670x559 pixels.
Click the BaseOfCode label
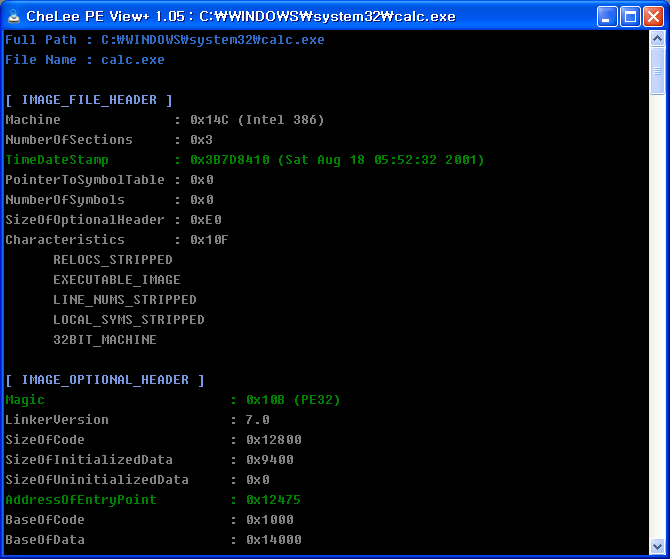pyautogui.click(x=45, y=520)
